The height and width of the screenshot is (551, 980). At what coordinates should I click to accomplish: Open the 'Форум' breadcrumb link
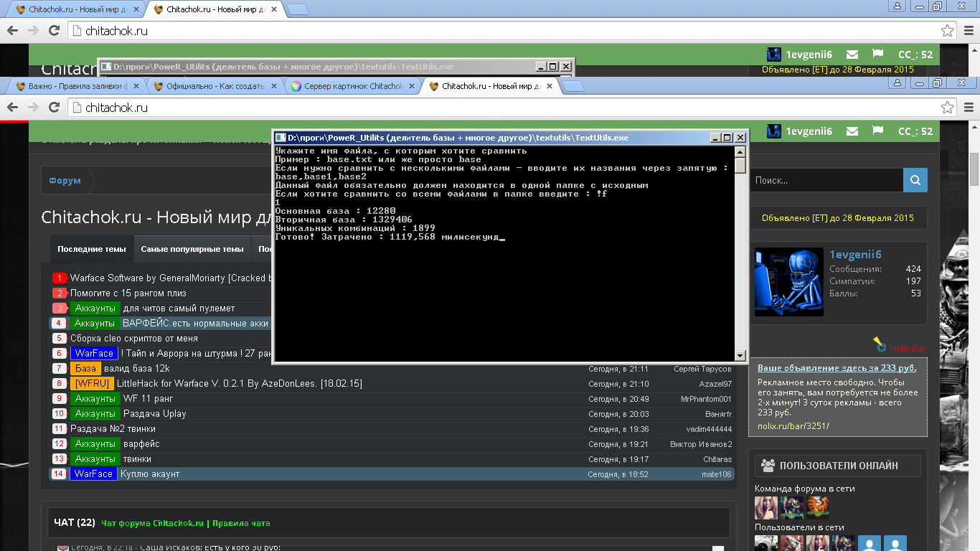click(x=65, y=181)
